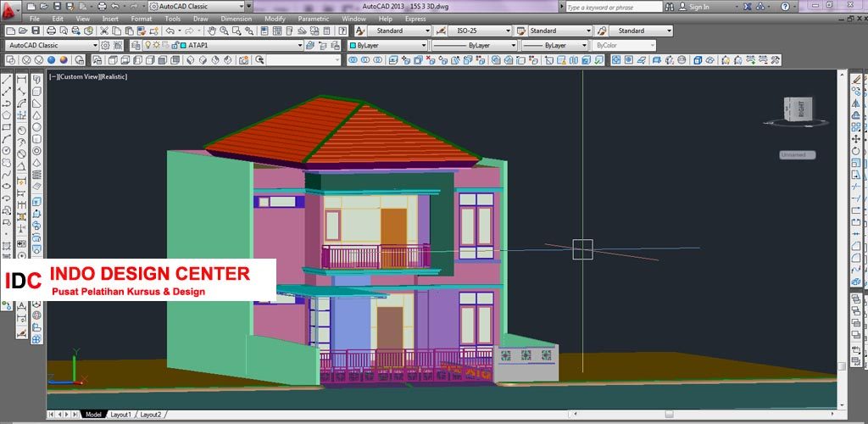The image size is (868, 424).
Task: Click the Plot printer icon in quick access toolbar
Action: tap(102, 7)
